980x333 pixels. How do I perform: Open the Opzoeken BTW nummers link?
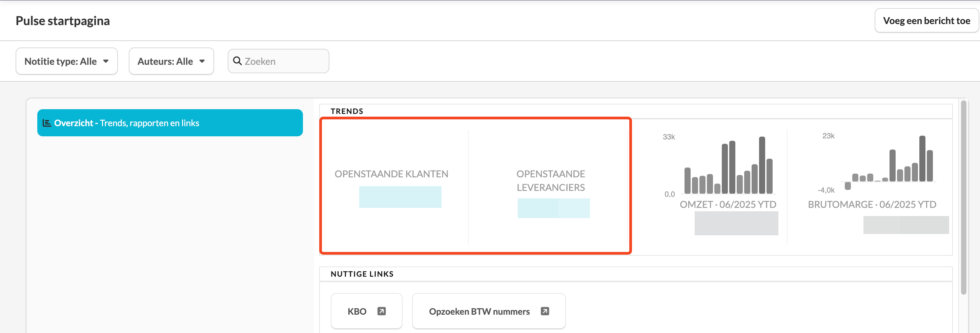(489, 311)
